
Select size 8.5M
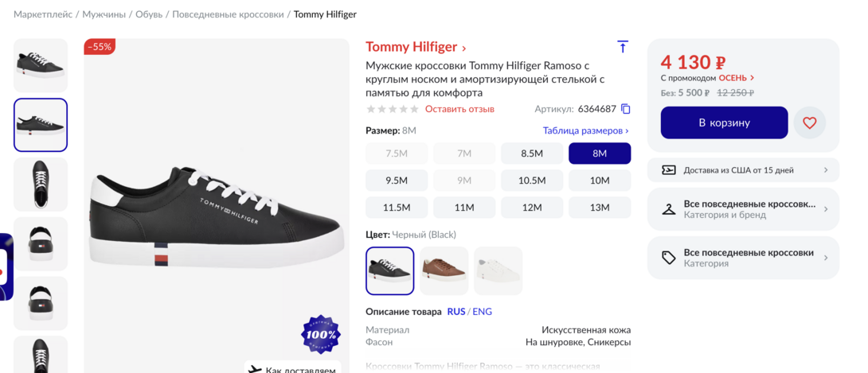click(532, 153)
